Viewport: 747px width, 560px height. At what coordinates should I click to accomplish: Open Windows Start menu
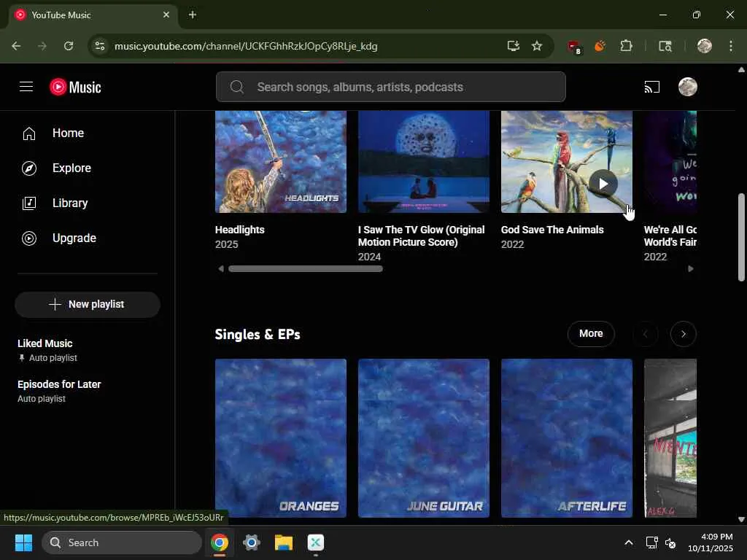[x=23, y=542]
